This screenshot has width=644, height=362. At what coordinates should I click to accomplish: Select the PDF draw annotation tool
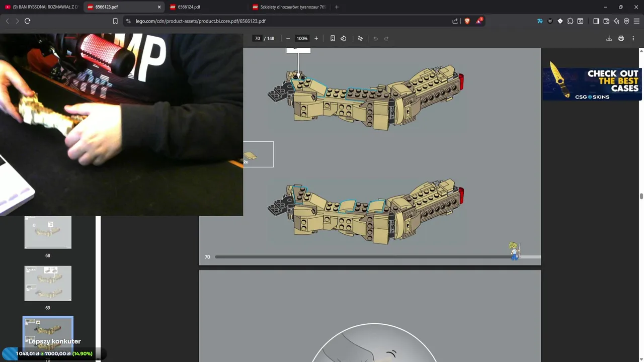click(360, 38)
